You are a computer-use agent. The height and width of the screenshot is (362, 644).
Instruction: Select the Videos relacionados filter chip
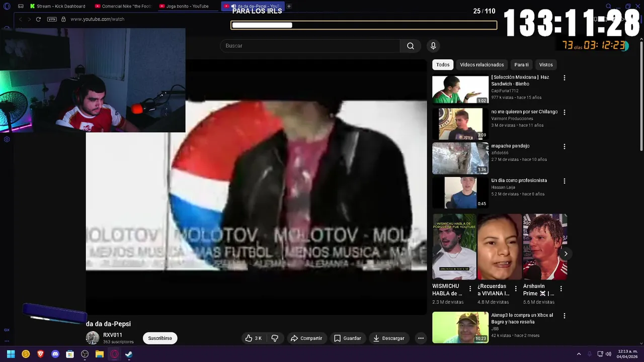click(x=481, y=65)
